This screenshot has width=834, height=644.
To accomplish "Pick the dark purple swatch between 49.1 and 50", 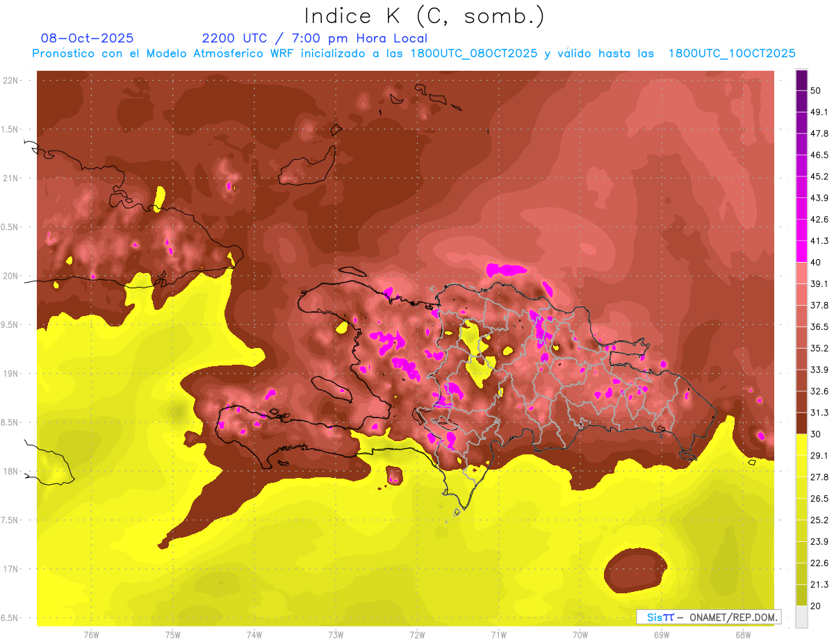I will click(801, 101).
